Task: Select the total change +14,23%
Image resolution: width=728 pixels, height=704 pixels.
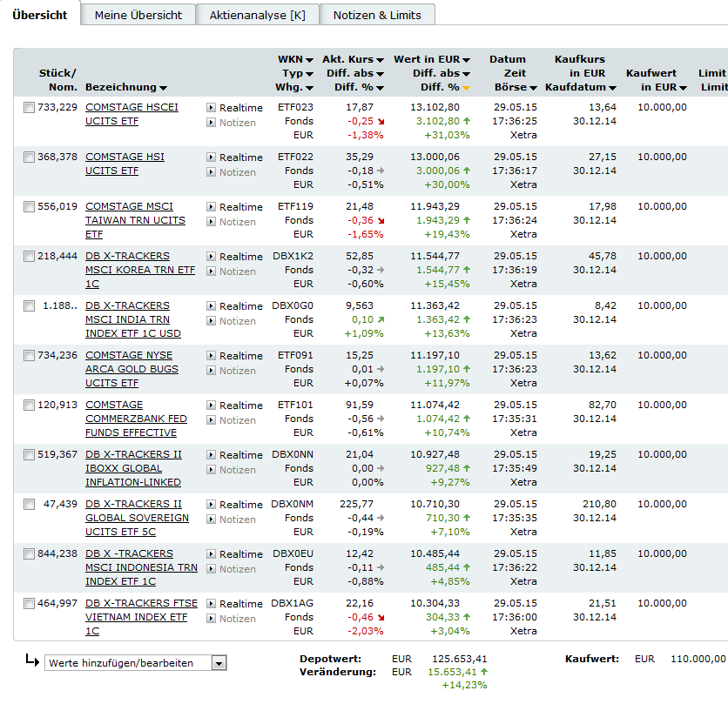Action: (x=464, y=685)
